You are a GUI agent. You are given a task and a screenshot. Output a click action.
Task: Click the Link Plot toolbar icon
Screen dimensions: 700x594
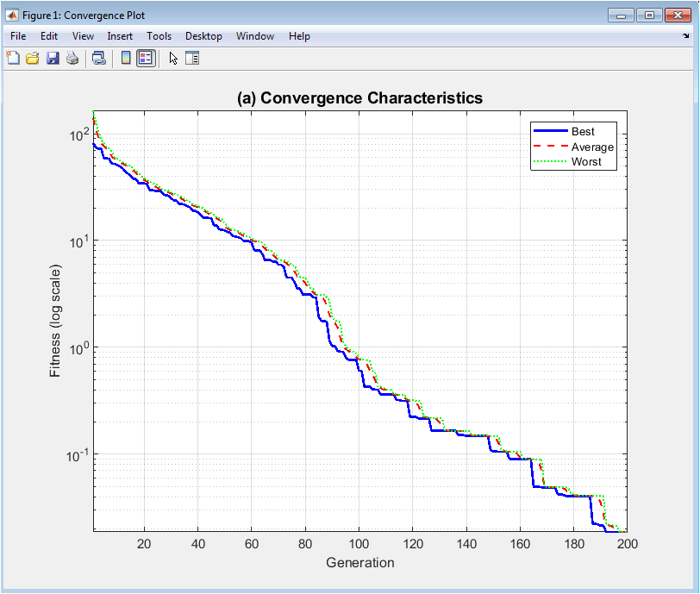[x=98, y=58]
